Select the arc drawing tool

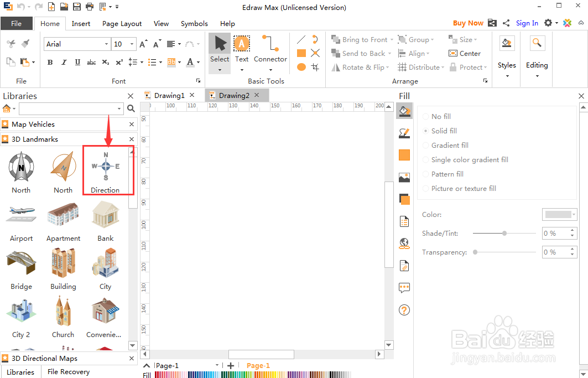[x=315, y=39]
